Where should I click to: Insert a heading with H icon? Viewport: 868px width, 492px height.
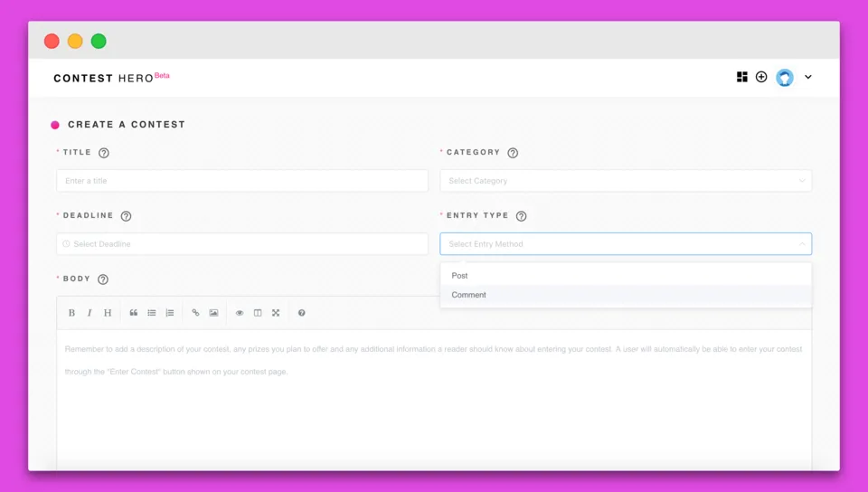pyautogui.click(x=108, y=313)
